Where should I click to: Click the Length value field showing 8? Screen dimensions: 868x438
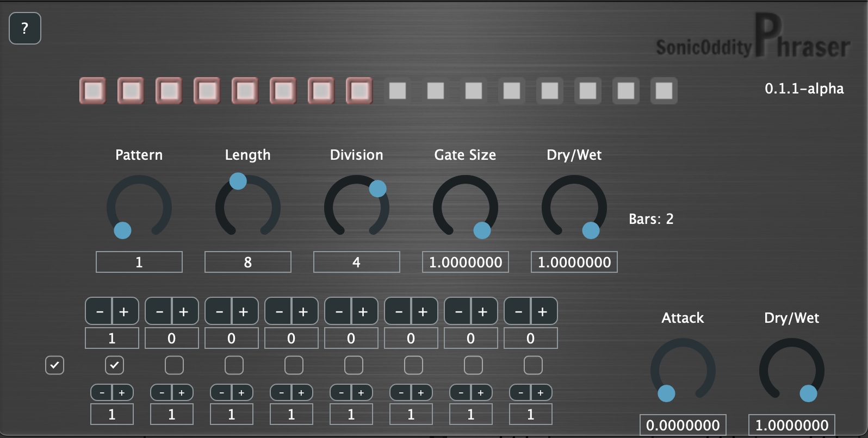(x=248, y=262)
